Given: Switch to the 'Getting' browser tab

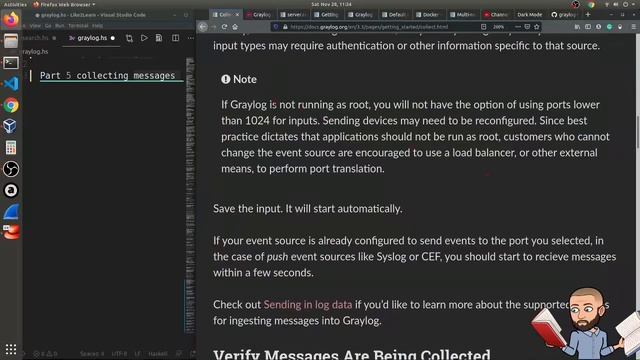Looking at the screenshot, I should tap(327, 15).
